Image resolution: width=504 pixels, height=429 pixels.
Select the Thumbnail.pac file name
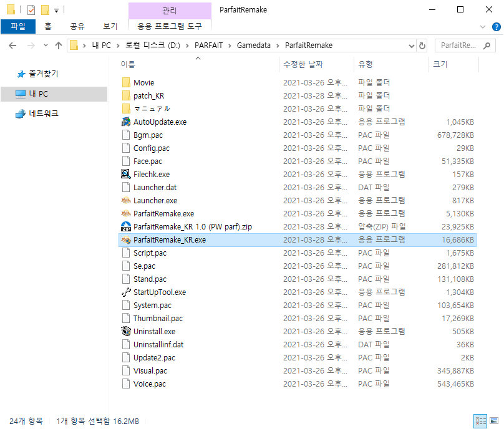coord(158,319)
